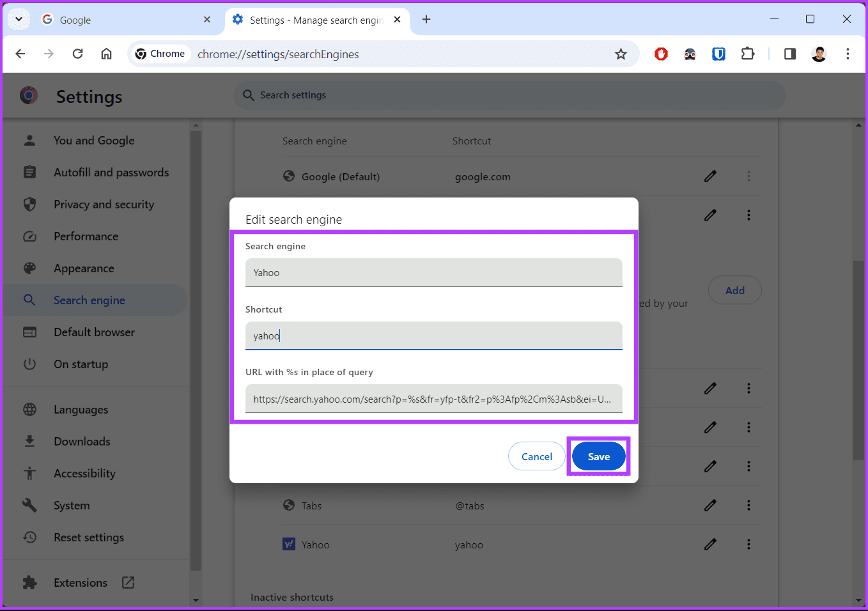Click the incognito-style spy extension icon
Screen dimensions: 868x611
coord(690,54)
